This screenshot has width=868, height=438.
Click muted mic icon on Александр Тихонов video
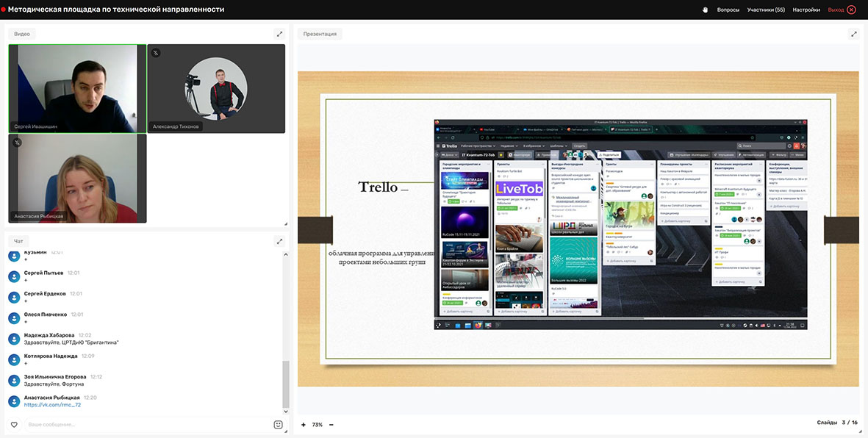tap(156, 53)
